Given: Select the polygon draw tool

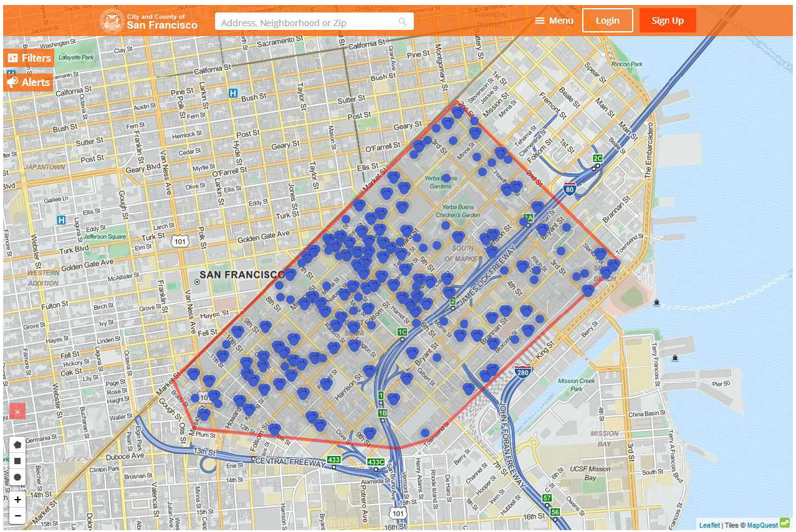Looking at the screenshot, I should pyautogui.click(x=17, y=445).
